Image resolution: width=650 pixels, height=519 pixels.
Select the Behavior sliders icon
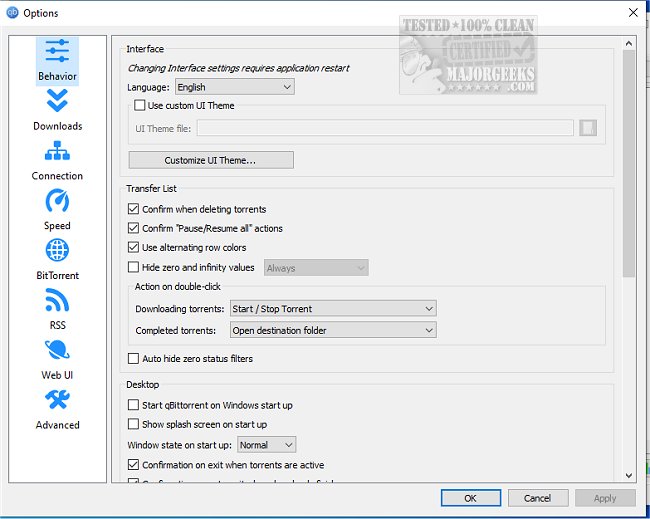(57, 51)
